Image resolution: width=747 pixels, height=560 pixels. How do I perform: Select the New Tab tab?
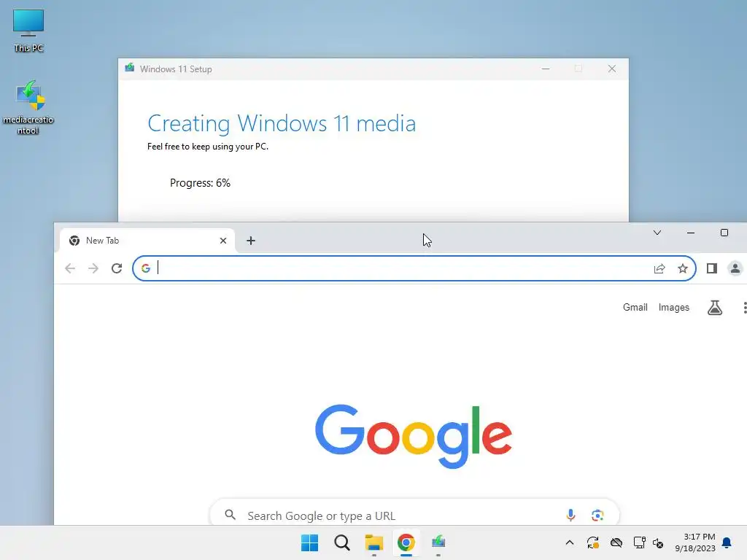147,241
